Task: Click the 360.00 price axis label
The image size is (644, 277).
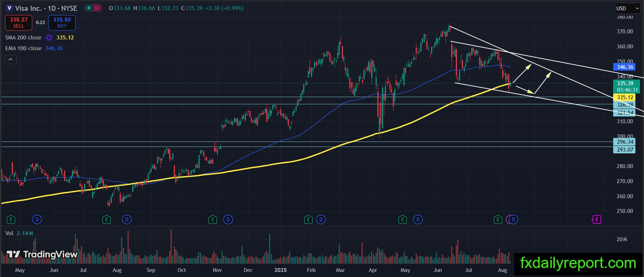Action: pyautogui.click(x=625, y=47)
